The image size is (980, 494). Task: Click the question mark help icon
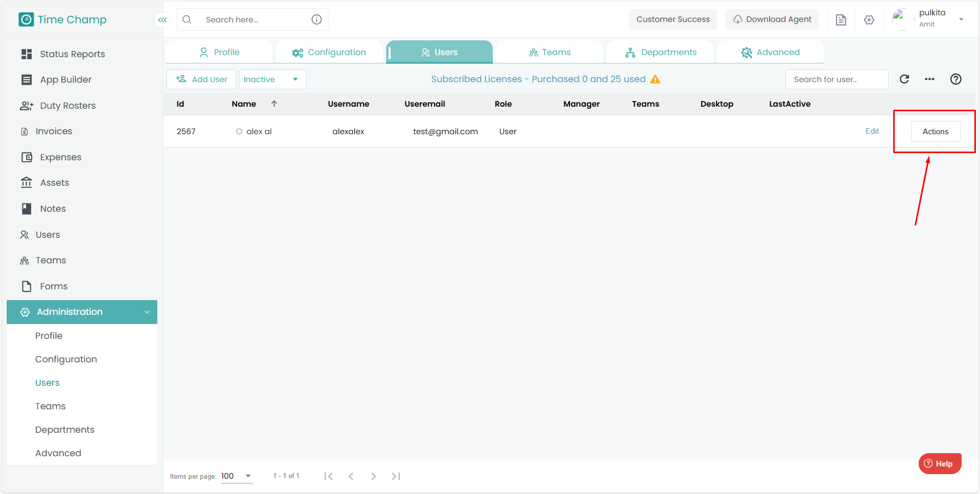coord(956,79)
